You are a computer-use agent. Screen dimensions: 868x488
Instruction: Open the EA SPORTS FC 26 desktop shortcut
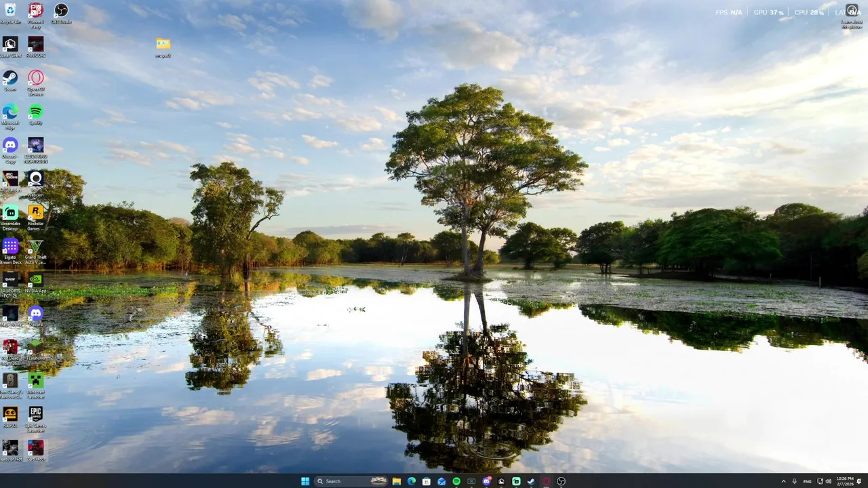[10, 285]
